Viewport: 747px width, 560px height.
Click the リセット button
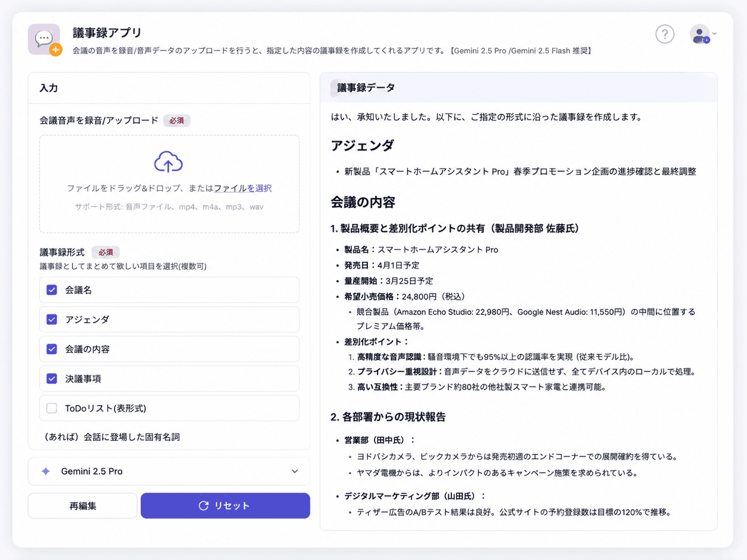point(225,506)
